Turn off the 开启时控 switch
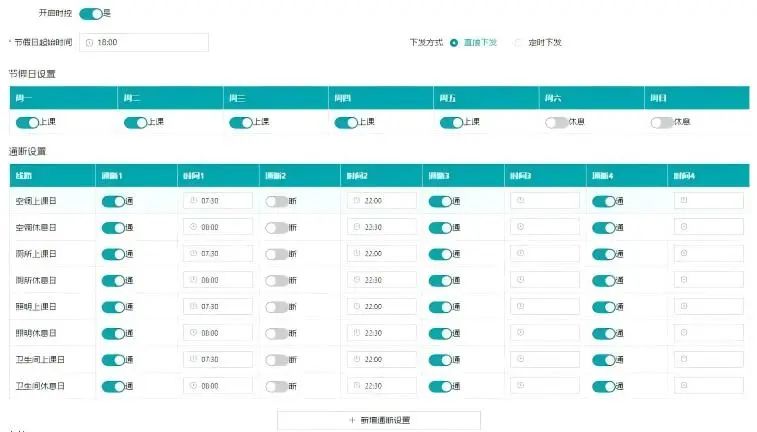This screenshot has height=432, width=757. pyautogui.click(x=91, y=14)
